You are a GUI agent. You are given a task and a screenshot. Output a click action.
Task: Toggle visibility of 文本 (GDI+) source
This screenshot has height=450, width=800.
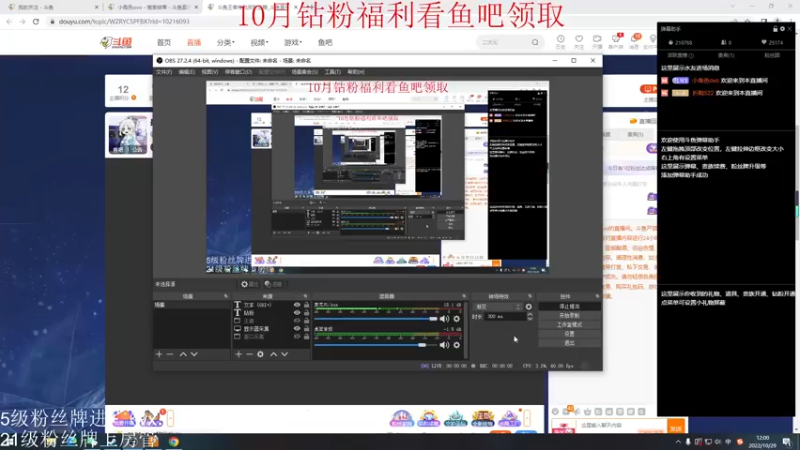pos(297,305)
